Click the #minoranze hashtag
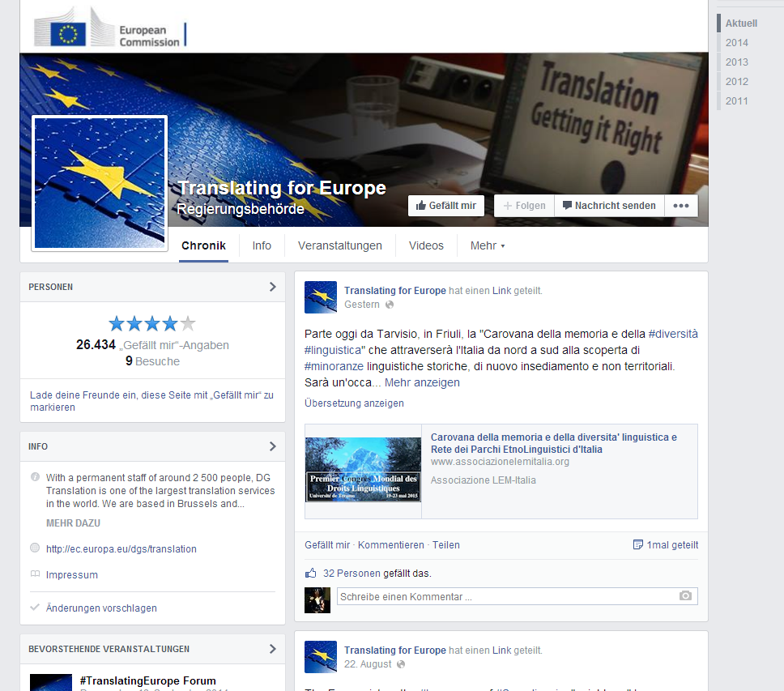Viewport: 784px width, 691px height. (x=334, y=366)
